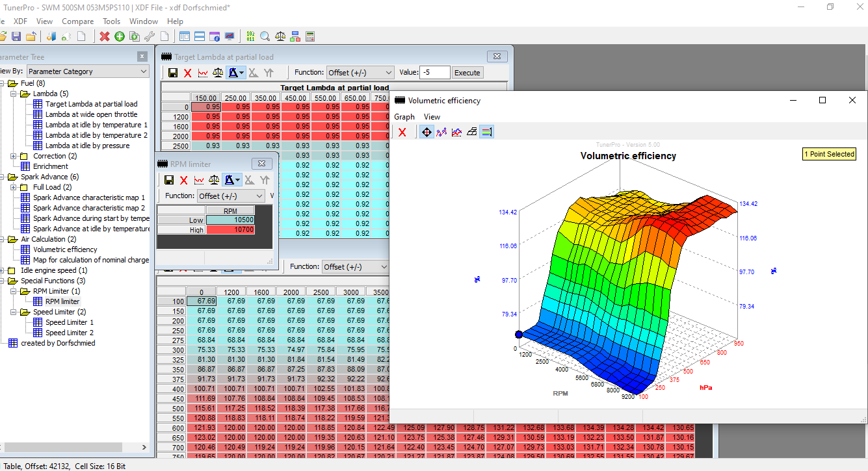The width and height of the screenshot is (868, 471).
Task: Click the calculator icon in main toolbar
Action: (310, 36)
